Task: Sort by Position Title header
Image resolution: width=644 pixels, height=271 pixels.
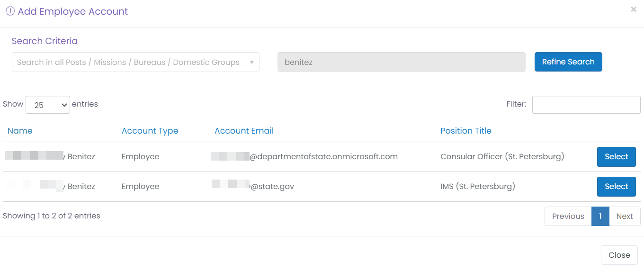Action: pos(466,131)
